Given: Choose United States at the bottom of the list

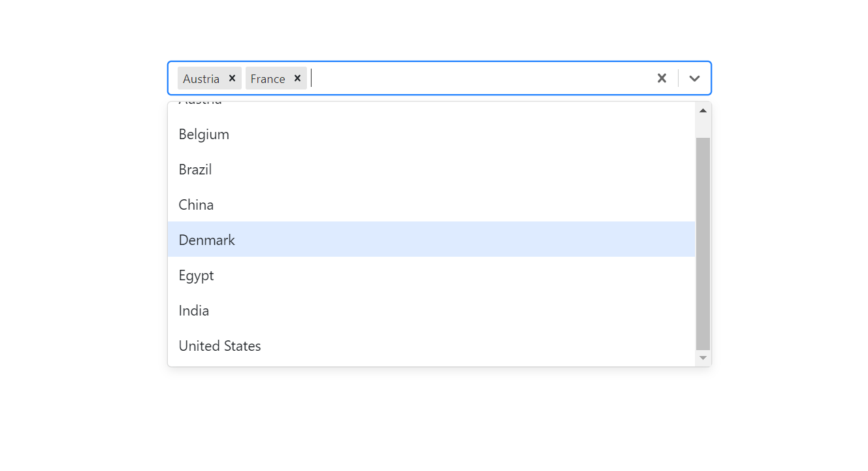Looking at the screenshot, I should pos(219,346).
